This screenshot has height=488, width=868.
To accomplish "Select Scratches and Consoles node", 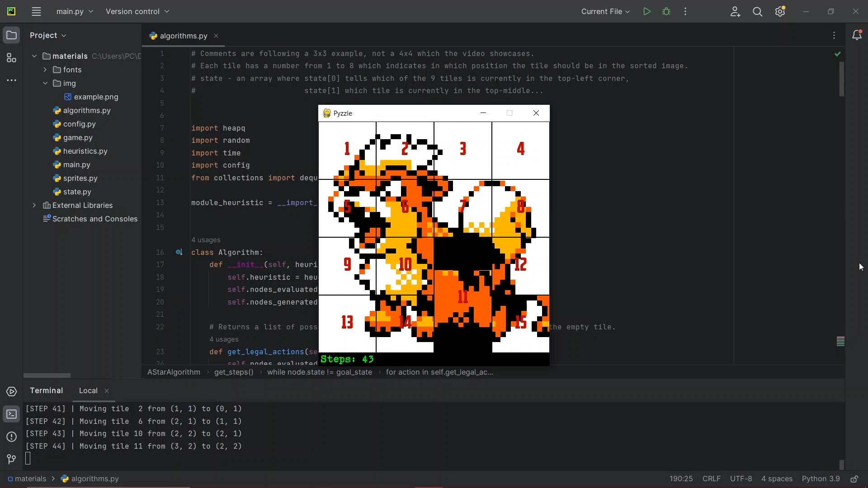I will [x=90, y=219].
